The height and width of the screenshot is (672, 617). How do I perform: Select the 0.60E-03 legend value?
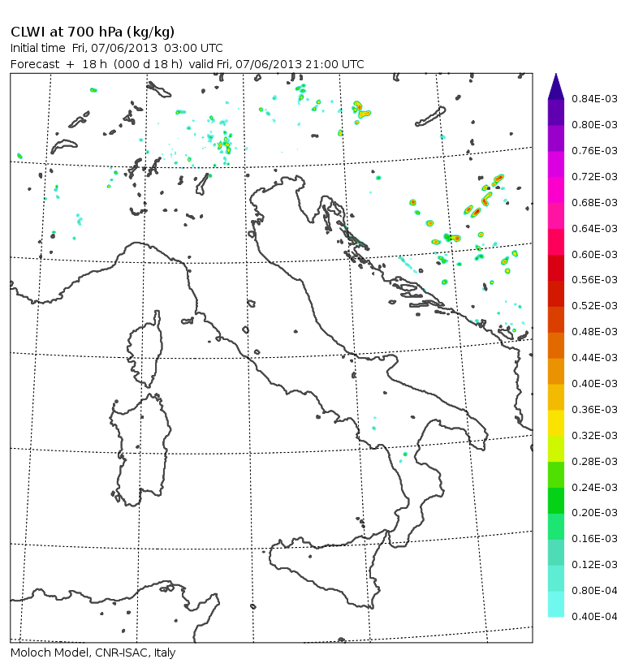594,254
